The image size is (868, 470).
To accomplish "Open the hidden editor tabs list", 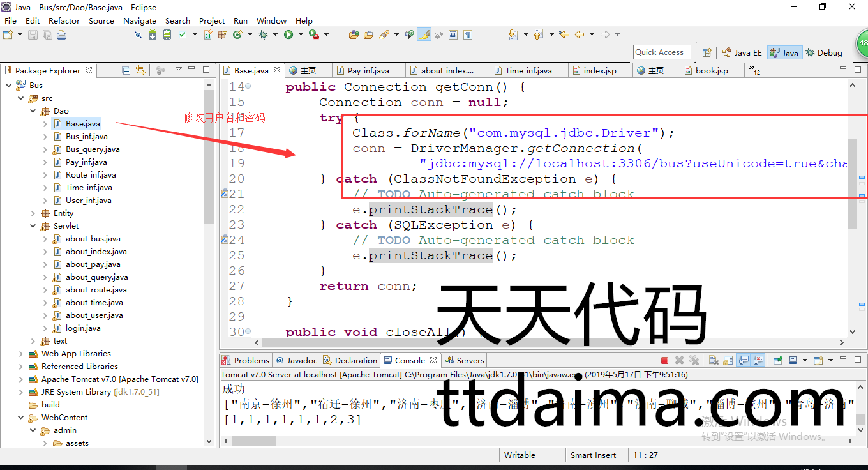I will tap(754, 70).
